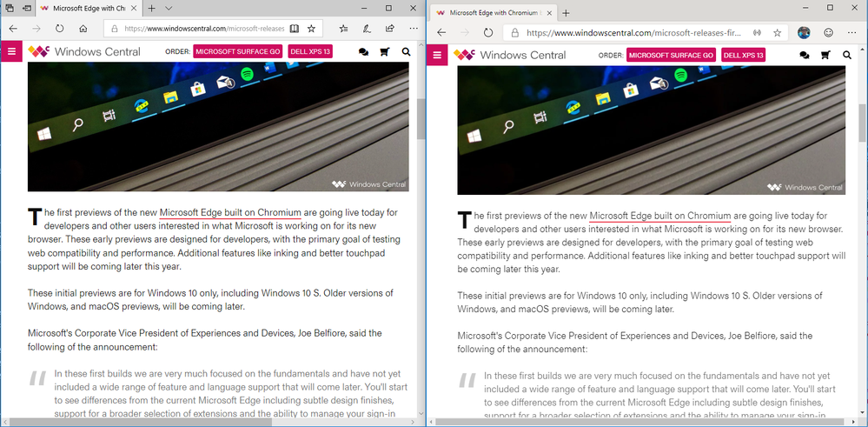This screenshot has width=868, height=427.
Task: Click the article hero image in right Edge window
Action: [651, 130]
